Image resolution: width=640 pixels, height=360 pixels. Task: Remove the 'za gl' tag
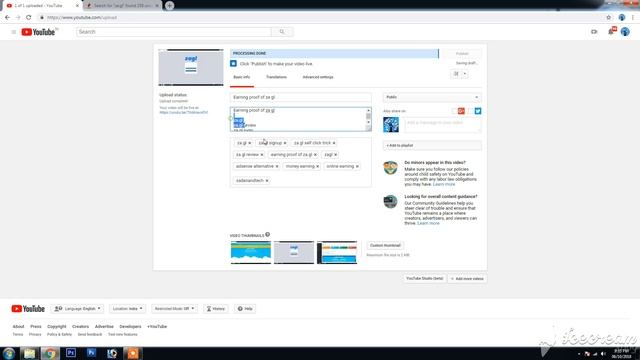pyautogui.click(x=250, y=143)
